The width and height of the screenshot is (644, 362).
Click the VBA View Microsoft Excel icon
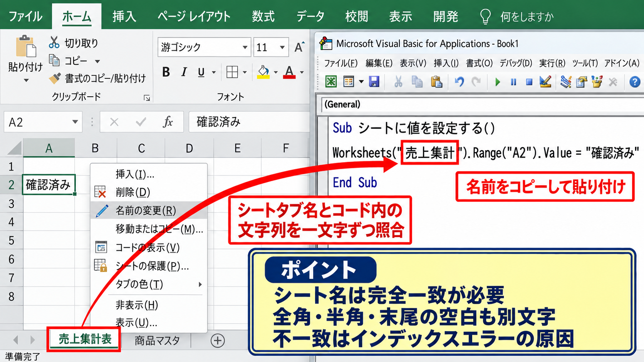331,82
